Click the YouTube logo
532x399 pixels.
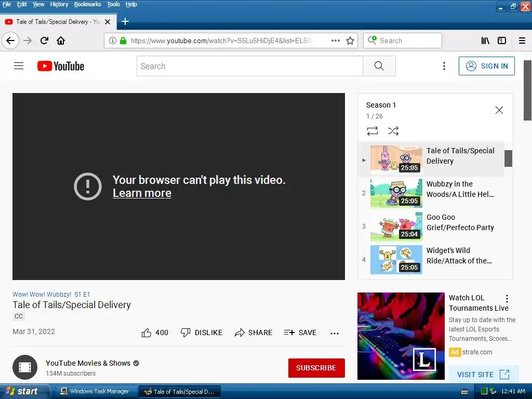click(x=61, y=66)
